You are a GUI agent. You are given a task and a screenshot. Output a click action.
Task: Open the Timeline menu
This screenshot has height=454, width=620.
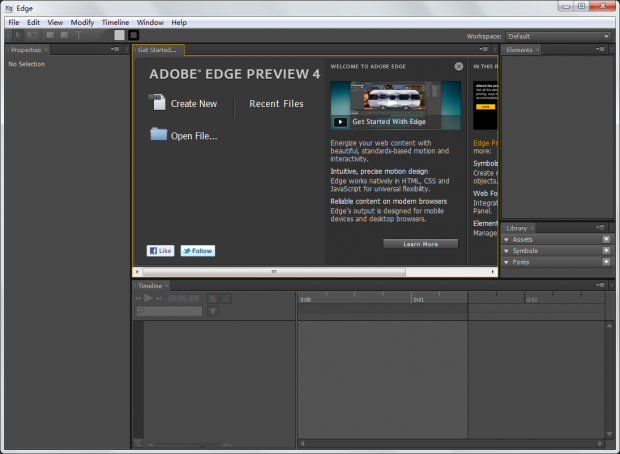click(115, 22)
